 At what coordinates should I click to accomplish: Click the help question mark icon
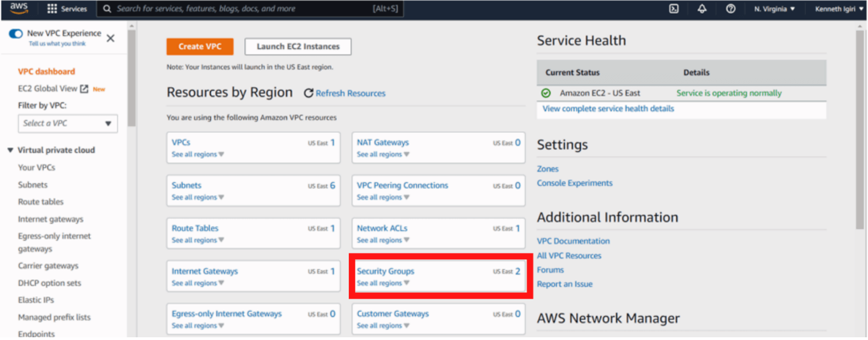pyautogui.click(x=731, y=9)
